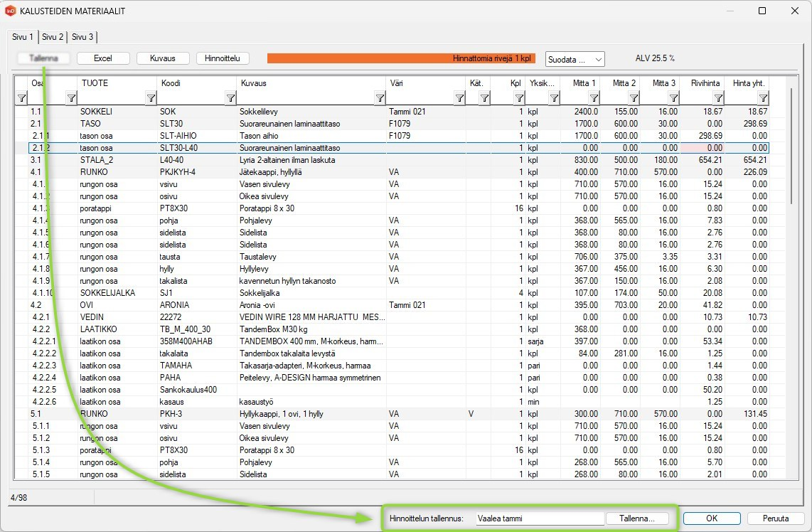This screenshot has width=812, height=532.
Task: Click the filter icon in TUOTE column
Action: pyautogui.click(x=150, y=98)
